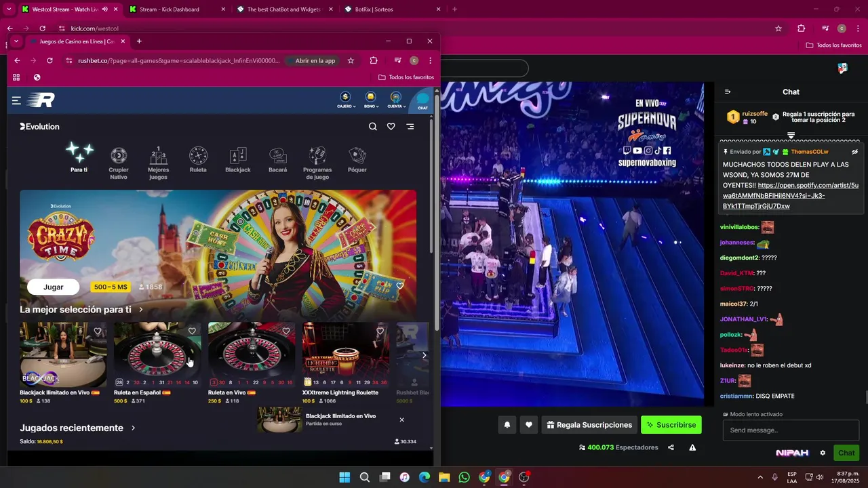
Task: Expand the CUENTA dropdown
Action: (396, 100)
